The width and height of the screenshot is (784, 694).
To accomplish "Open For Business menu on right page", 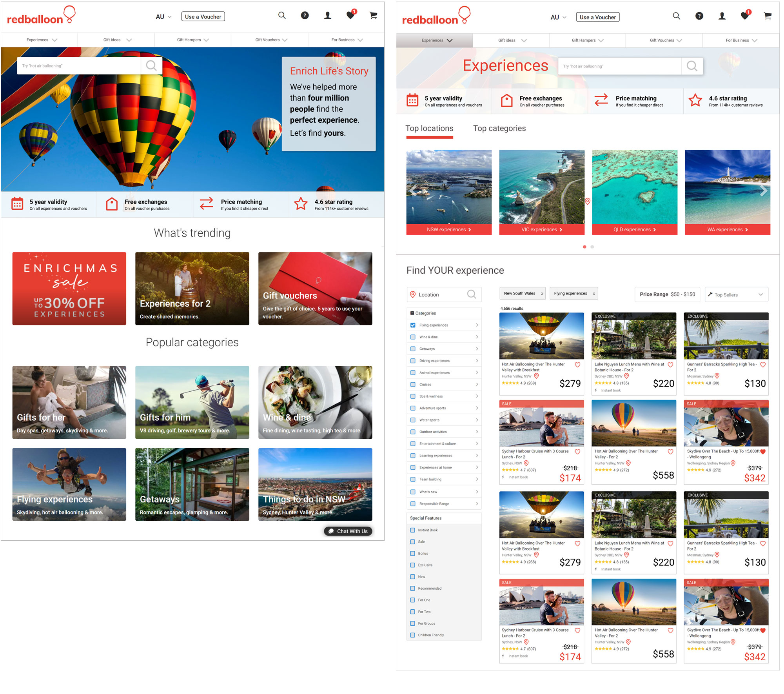I will coord(740,40).
